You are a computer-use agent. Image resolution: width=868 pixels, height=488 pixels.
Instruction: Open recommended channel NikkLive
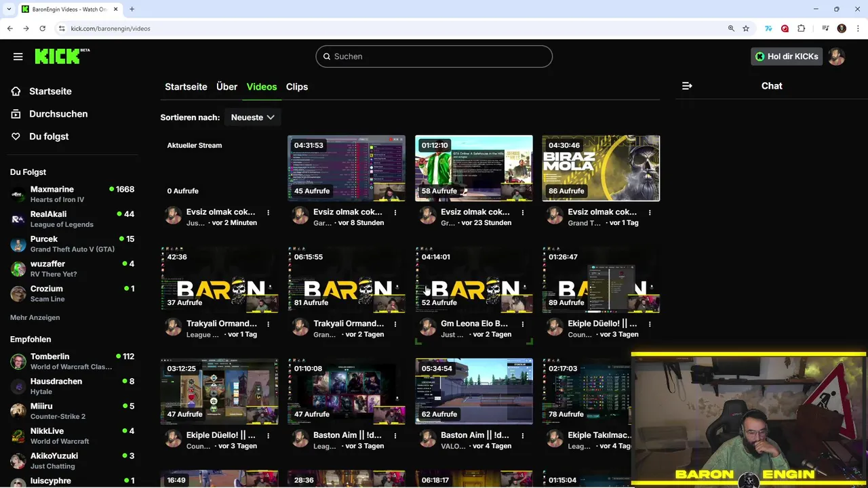tap(71, 436)
